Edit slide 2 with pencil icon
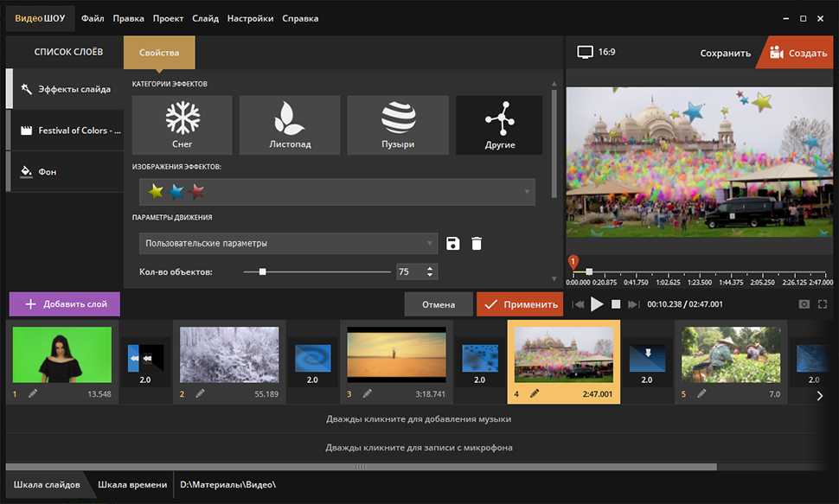 pyautogui.click(x=200, y=394)
